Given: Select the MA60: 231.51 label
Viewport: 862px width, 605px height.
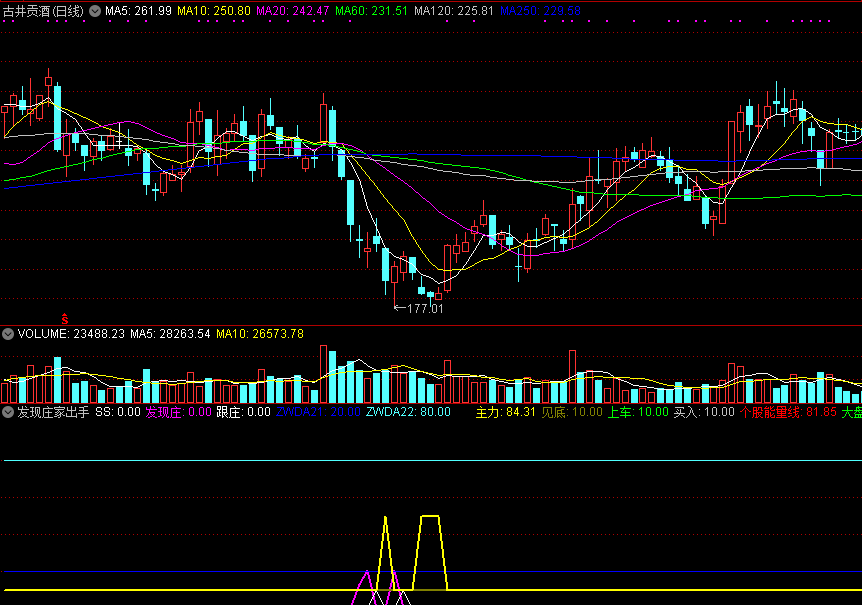Looking at the screenshot, I should click(x=371, y=11).
